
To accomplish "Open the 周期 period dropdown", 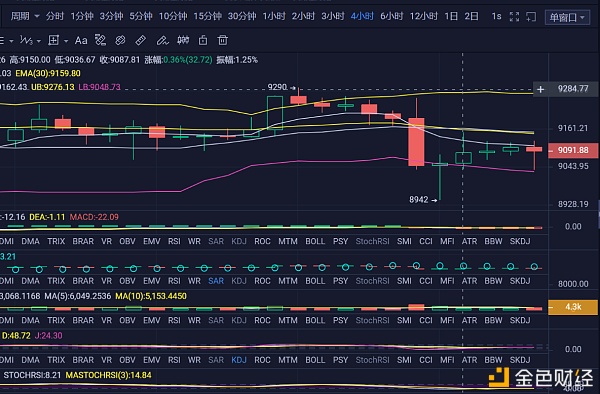I will click(x=25, y=16).
